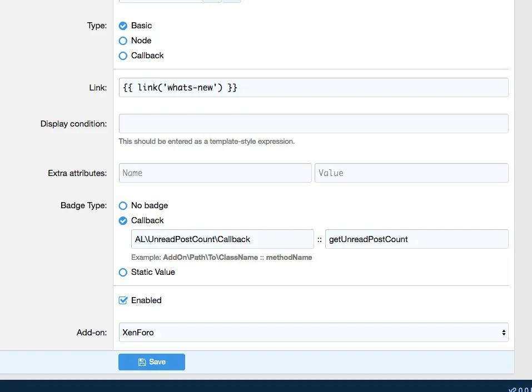Click the Badge Type label
The image size is (532, 392).
click(x=84, y=205)
